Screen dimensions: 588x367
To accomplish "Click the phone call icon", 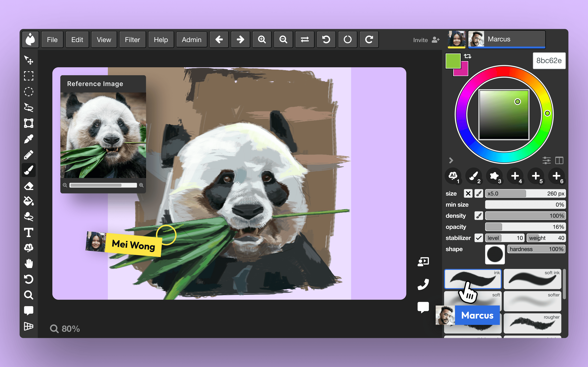I will (423, 284).
